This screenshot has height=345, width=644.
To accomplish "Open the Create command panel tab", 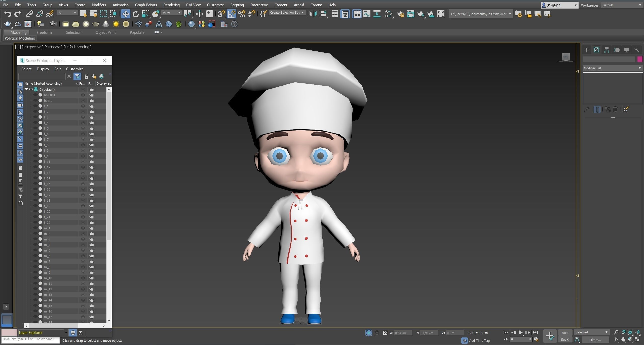I will point(586,50).
